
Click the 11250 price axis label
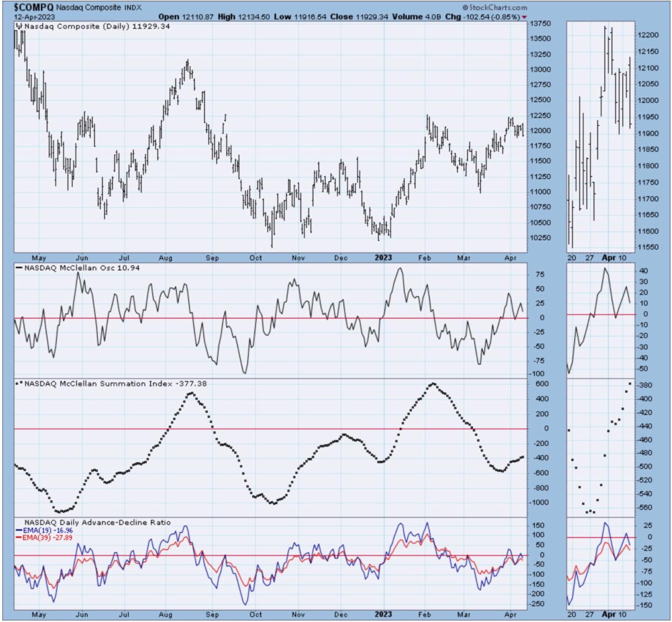tap(540, 177)
